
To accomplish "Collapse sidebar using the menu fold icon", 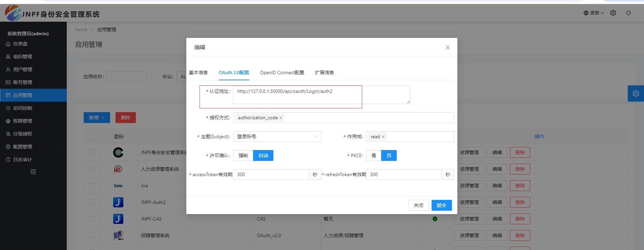I will tap(33, 172).
